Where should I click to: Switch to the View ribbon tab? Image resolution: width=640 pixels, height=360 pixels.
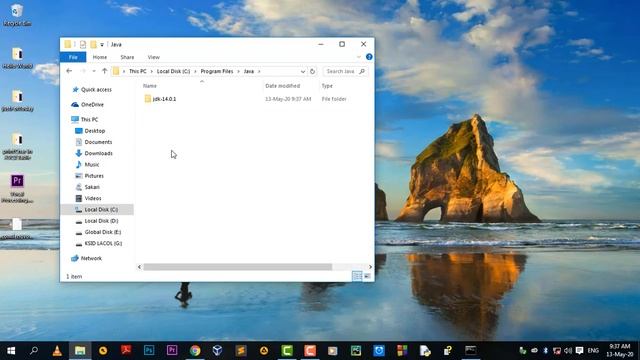click(153, 57)
